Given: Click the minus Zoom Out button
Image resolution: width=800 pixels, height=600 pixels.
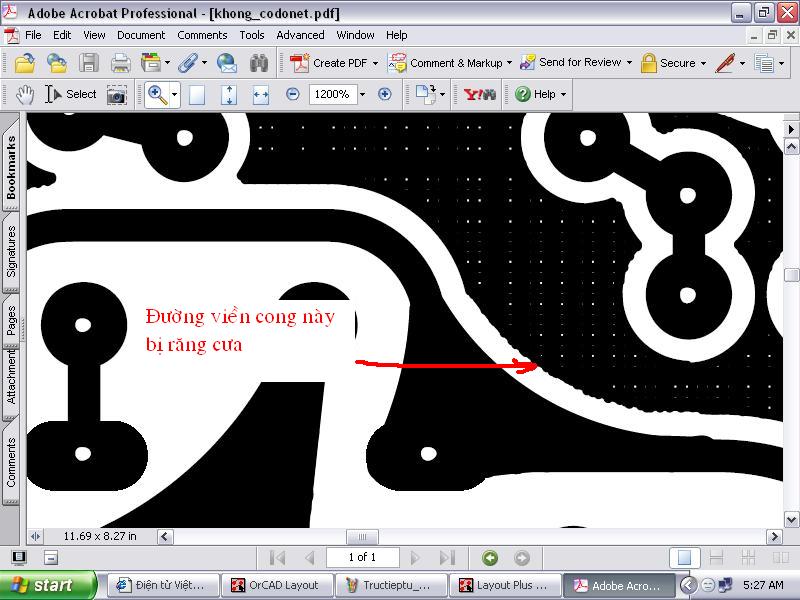Looking at the screenshot, I should tap(293, 94).
